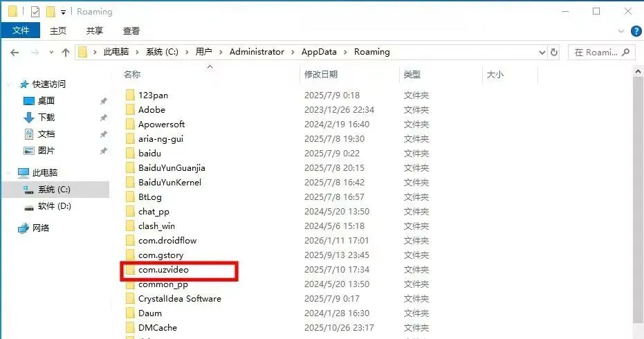Select 系统 (C:) drive in navigation pane
The height and width of the screenshot is (339, 644).
coord(54,190)
